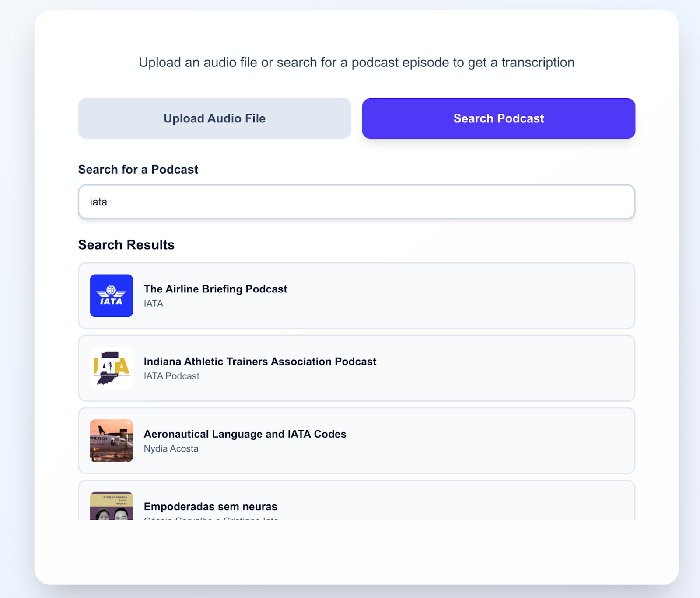Click the IATA Podcast subtitle text
The height and width of the screenshot is (598, 700).
tap(171, 376)
